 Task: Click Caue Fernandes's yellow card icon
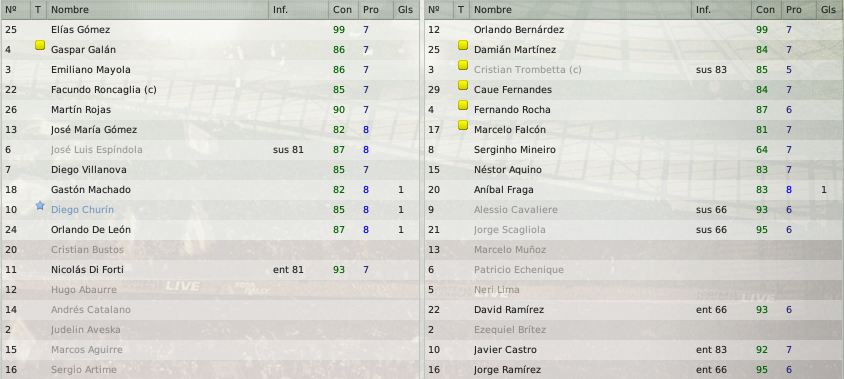coord(463,85)
